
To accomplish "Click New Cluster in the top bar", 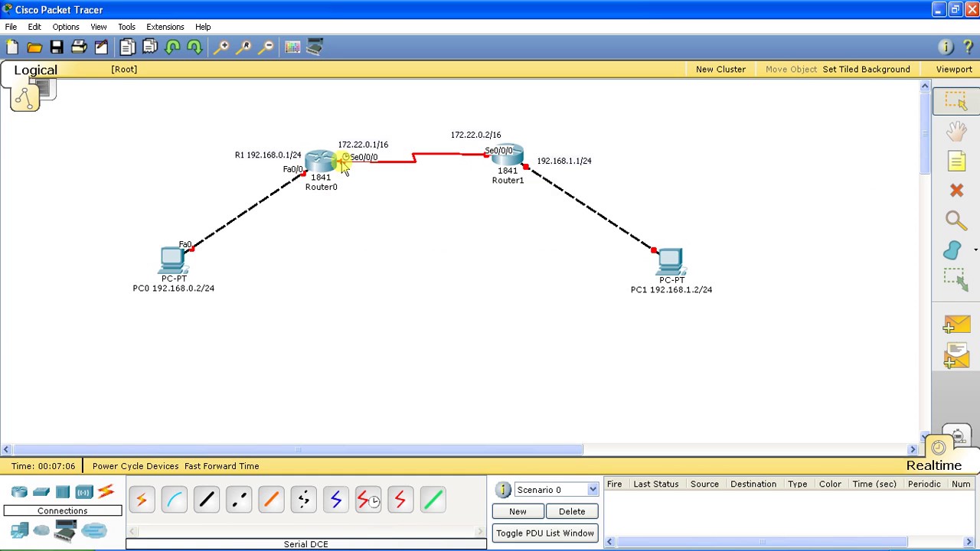I will 720,70.
